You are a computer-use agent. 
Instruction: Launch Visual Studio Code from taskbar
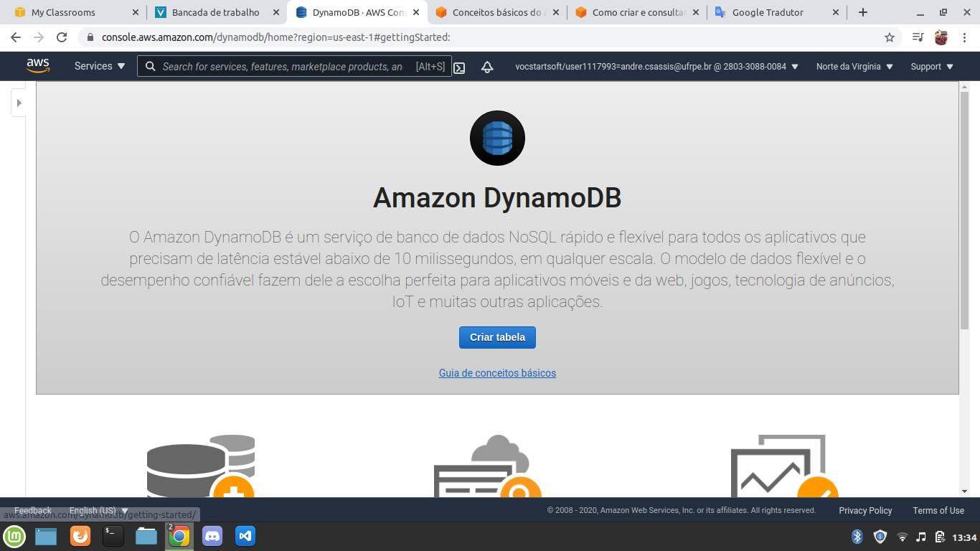(245, 536)
